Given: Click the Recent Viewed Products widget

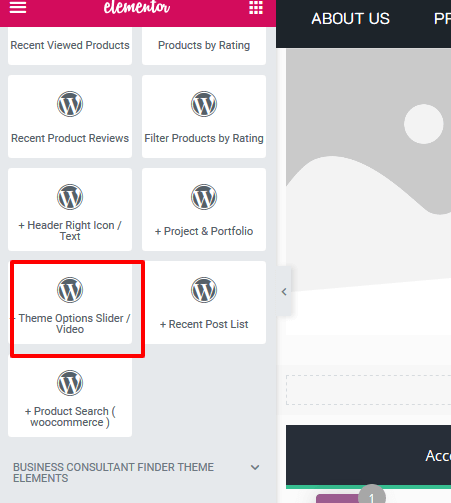Looking at the screenshot, I should 70,46.
